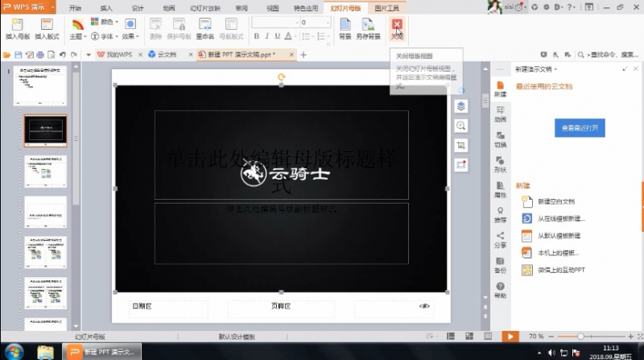The height and width of the screenshot is (360, 644).
Task: Toggle italic formatting in the ribbon
Action: coord(267,36)
